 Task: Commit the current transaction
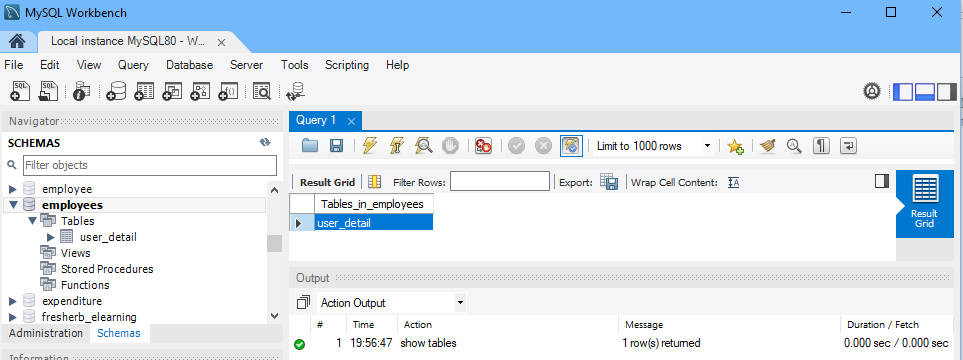click(517, 146)
